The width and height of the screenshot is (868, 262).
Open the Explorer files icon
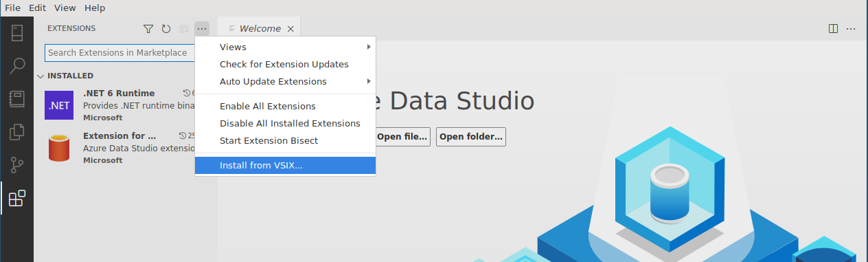pyautogui.click(x=16, y=132)
